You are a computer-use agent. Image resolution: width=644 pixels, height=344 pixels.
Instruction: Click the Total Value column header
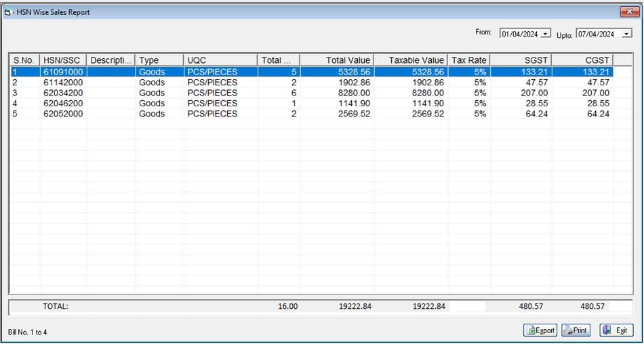tap(336, 60)
